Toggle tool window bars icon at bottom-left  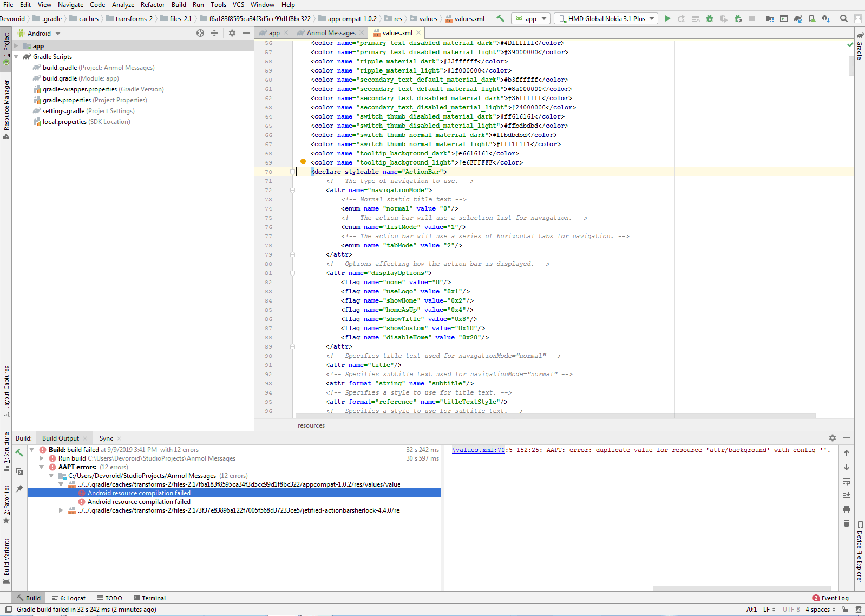[x=8, y=610]
